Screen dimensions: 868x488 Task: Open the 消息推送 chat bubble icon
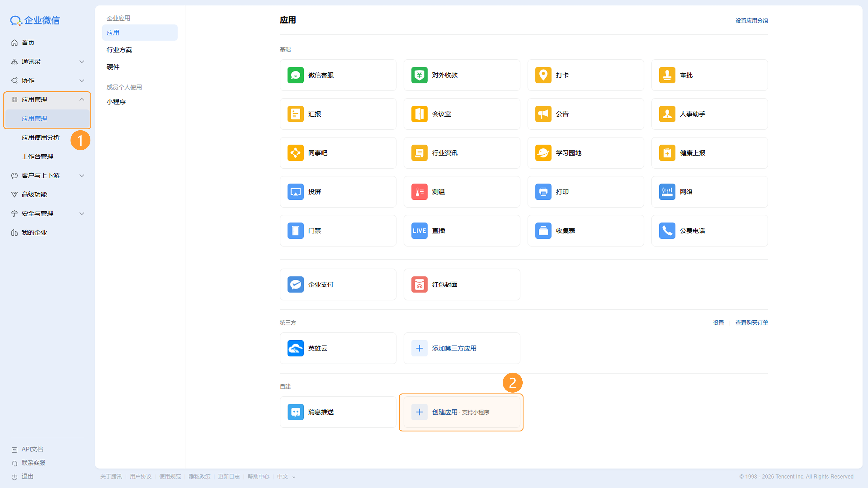click(x=295, y=412)
